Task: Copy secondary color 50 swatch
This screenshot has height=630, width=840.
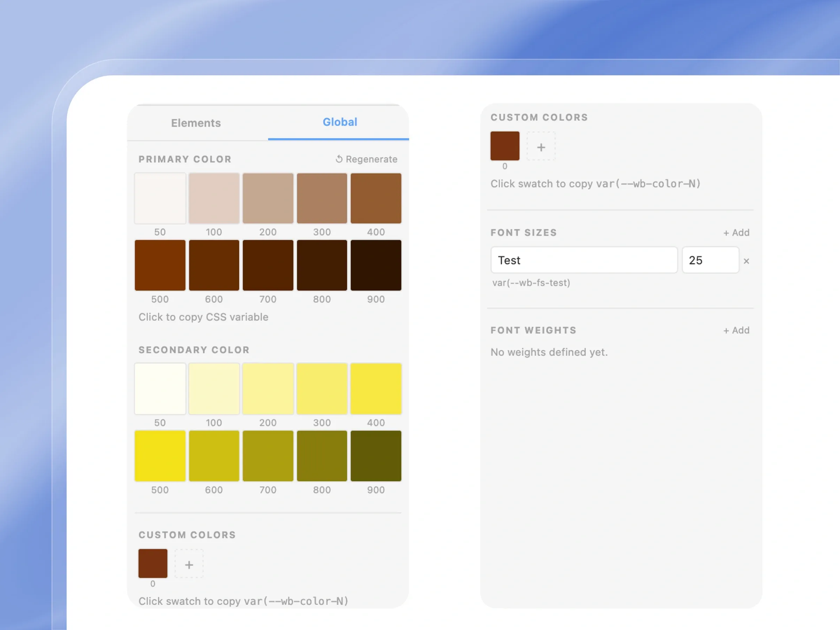Action: [160, 389]
